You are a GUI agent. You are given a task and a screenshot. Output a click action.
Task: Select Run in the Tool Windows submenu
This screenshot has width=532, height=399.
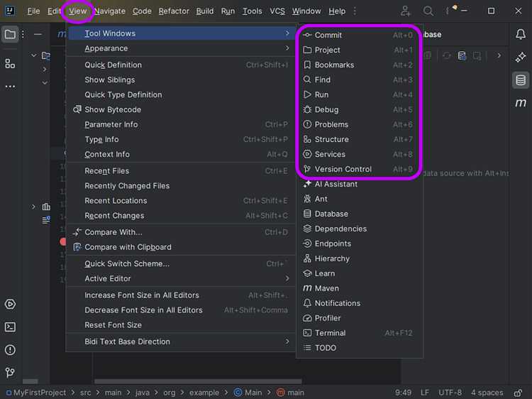(359, 94)
